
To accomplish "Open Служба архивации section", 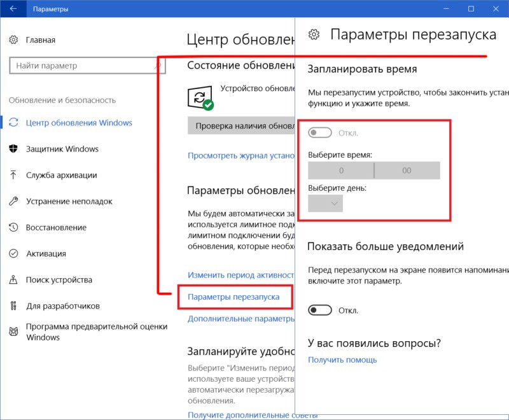I will [62, 175].
